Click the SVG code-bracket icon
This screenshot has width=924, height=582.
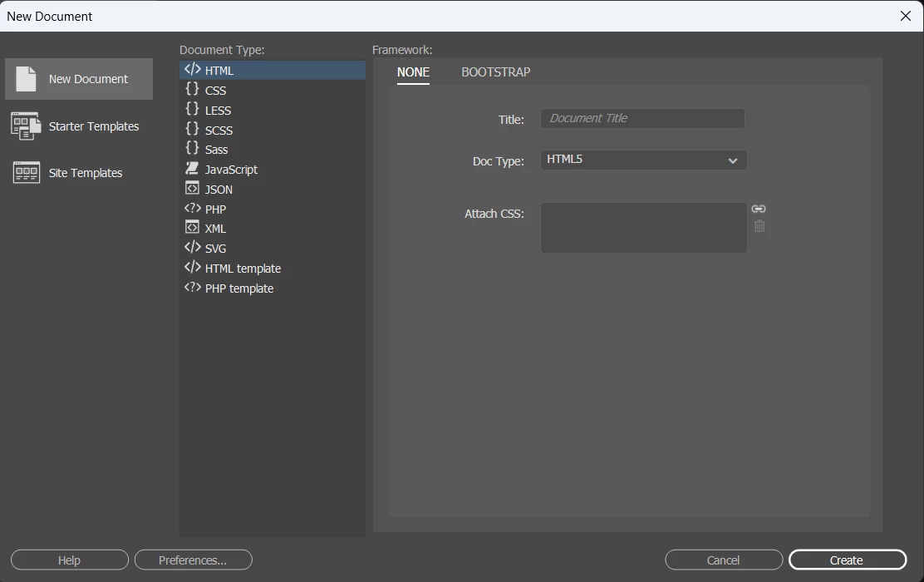click(193, 247)
